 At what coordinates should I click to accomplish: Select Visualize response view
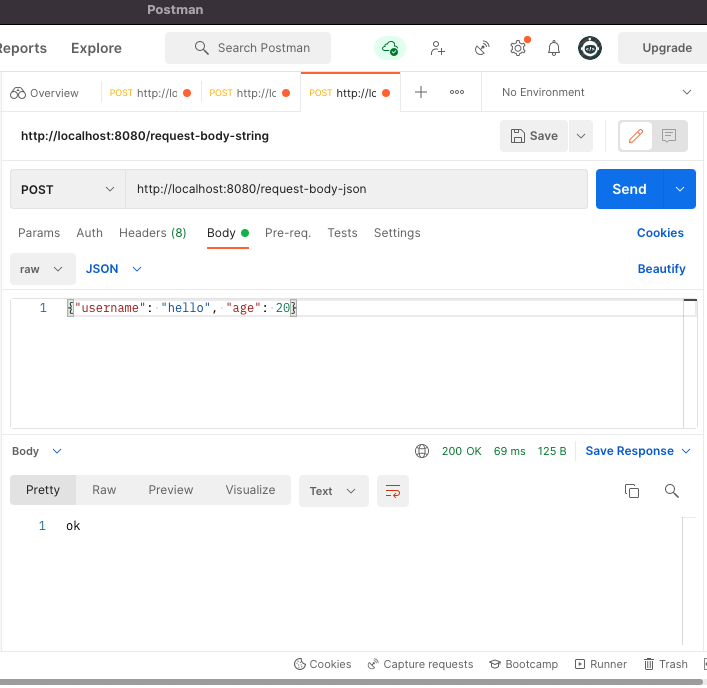click(x=250, y=490)
